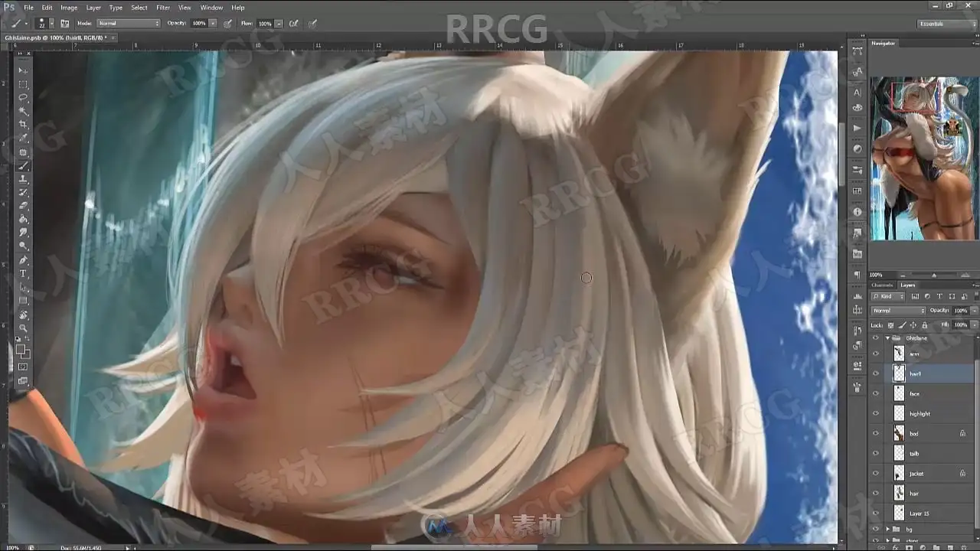Screen dimensions: 980x551
Task: Open the Essentials workspace dropdown
Action: (946, 24)
